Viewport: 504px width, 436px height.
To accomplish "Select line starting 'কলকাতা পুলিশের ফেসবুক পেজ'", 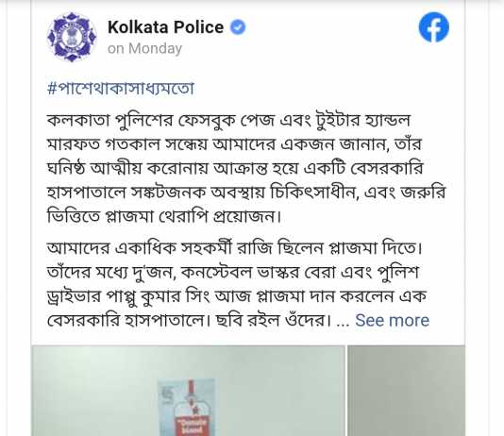I will (x=228, y=121).
